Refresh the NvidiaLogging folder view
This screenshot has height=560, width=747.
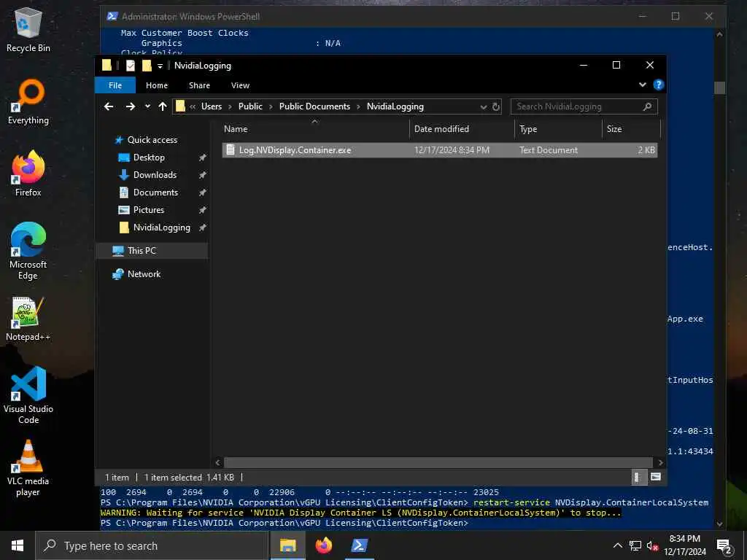[x=496, y=106]
